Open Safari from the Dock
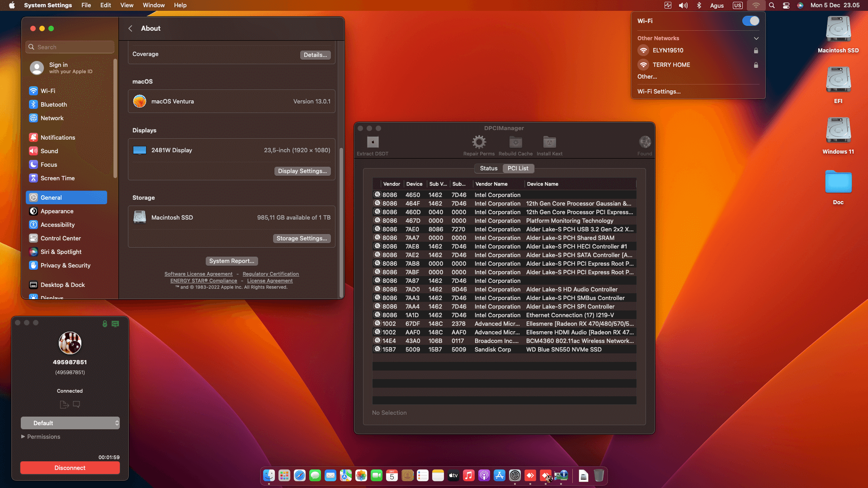 coord(300,475)
